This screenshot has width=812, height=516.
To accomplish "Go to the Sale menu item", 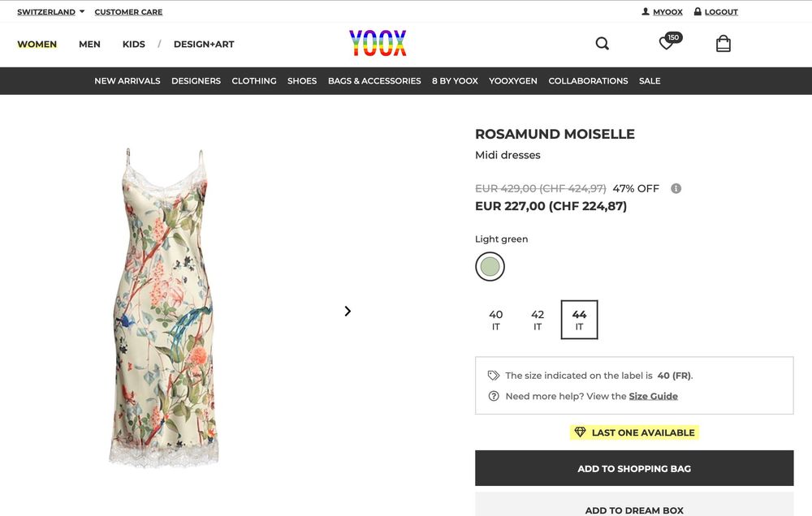I will point(650,81).
